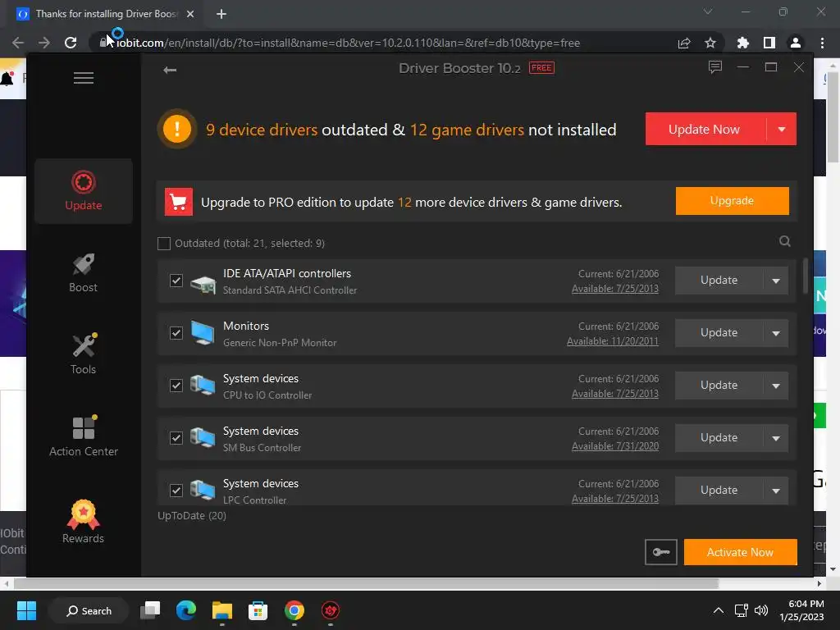Click the orange Upgrade button
This screenshot has height=630, width=840.
point(732,201)
